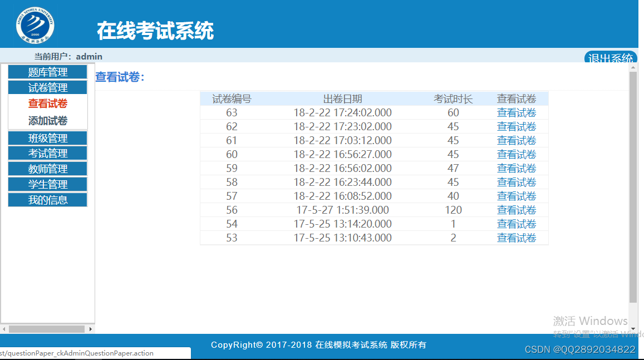The height and width of the screenshot is (360, 644).
Task: Select 考试管理 in the sidebar
Action: pyautogui.click(x=47, y=153)
